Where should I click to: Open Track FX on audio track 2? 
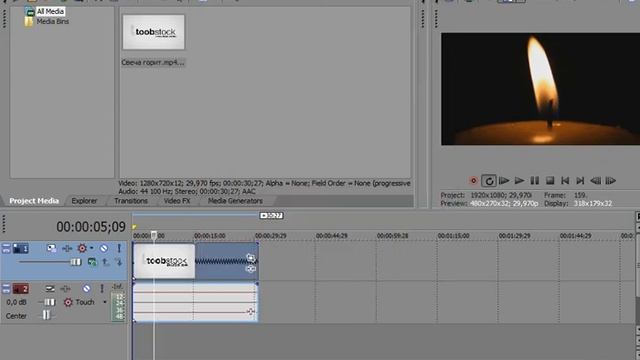tap(65, 289)
